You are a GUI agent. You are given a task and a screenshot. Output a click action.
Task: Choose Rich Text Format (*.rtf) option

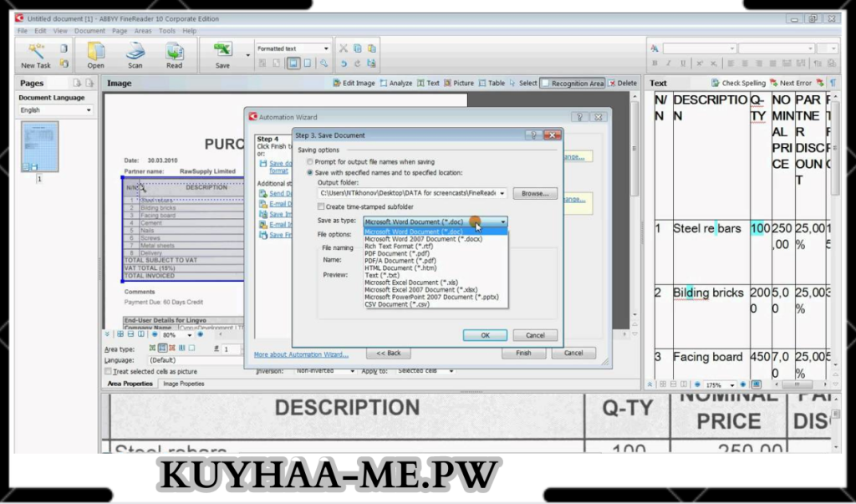pos(399,247)
